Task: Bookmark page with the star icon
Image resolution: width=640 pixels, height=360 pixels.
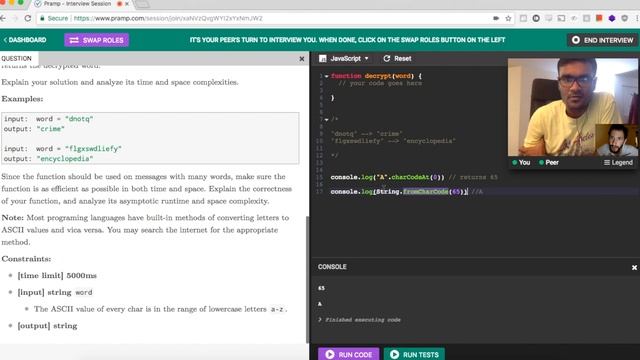Action: click(x=508, y=18)
